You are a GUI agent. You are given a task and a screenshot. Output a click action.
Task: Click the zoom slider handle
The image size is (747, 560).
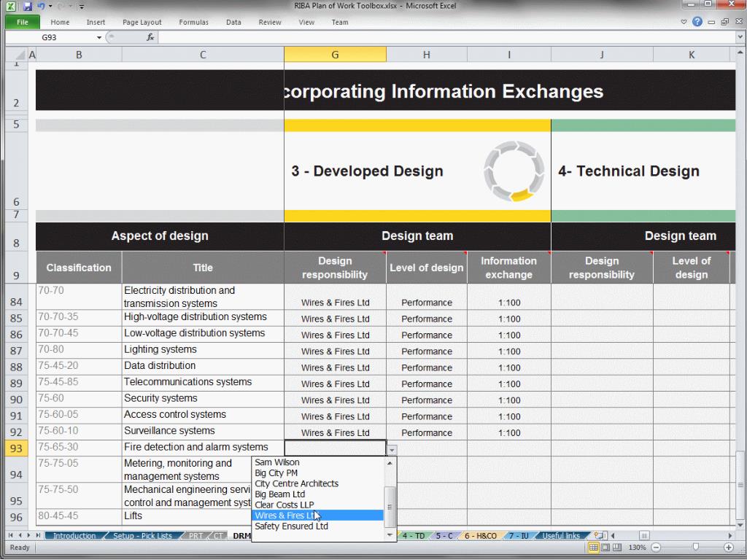[696, 548]
